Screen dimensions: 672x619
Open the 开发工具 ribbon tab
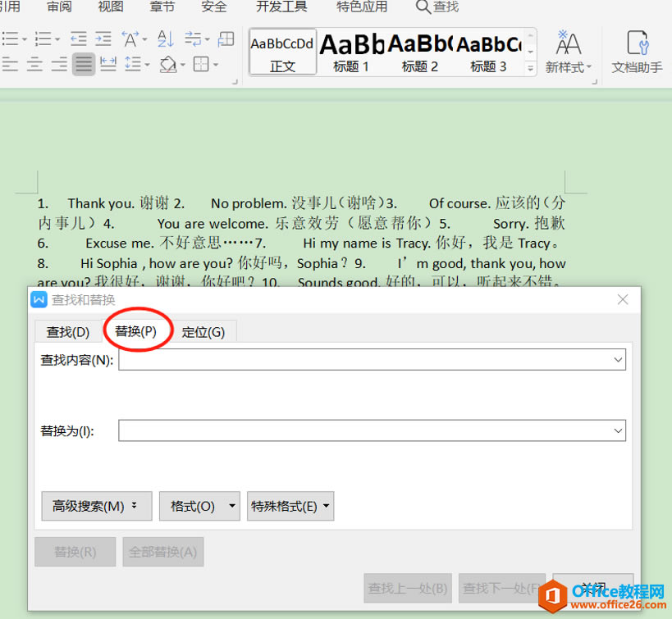coord(281,7)
